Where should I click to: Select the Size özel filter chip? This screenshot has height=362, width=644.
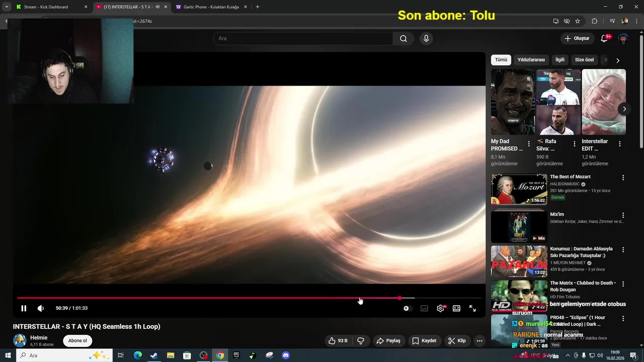(x=585, y=60)
